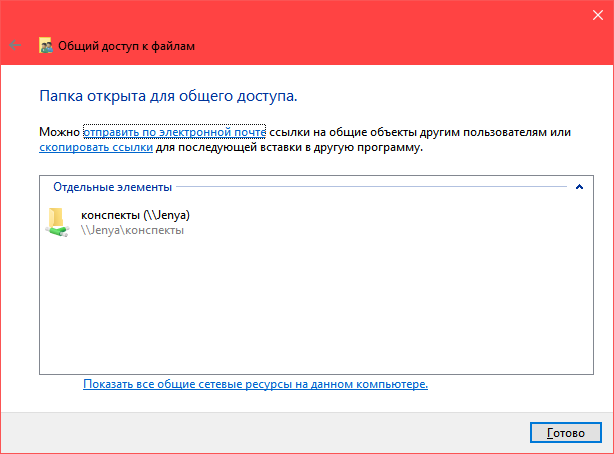Select the shared конспекты folder icon
The width and height of the screenshot is (614, 454).
click(58, 221)
